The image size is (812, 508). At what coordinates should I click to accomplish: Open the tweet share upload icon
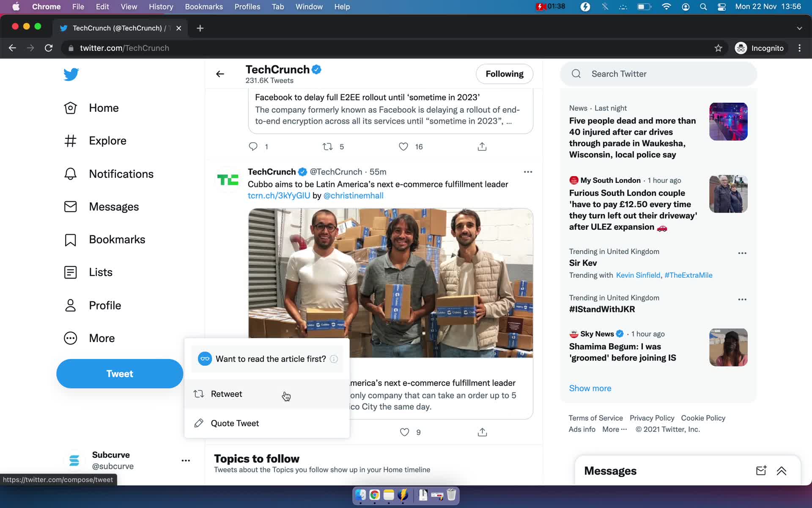[x=482, y=432]
